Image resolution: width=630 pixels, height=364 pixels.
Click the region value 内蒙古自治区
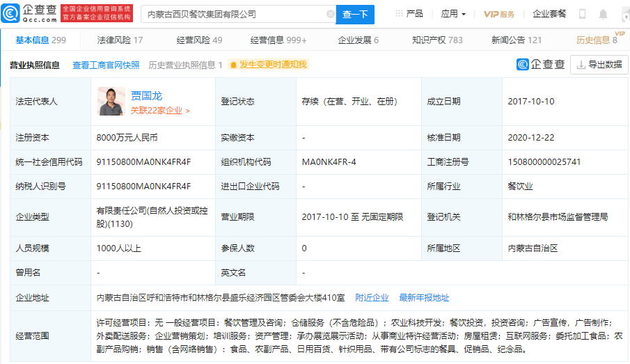[x=533, y=248]
